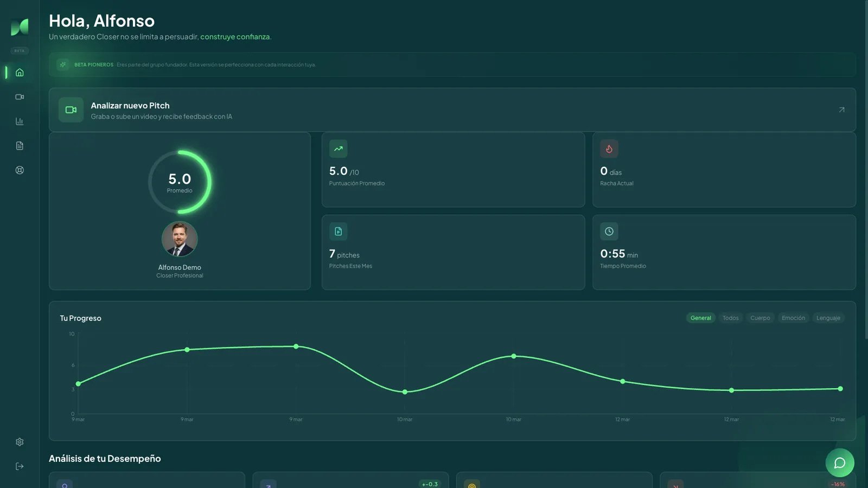
Task: Click the -16% badge on the bottom card
Action: [x=838, y=484]
